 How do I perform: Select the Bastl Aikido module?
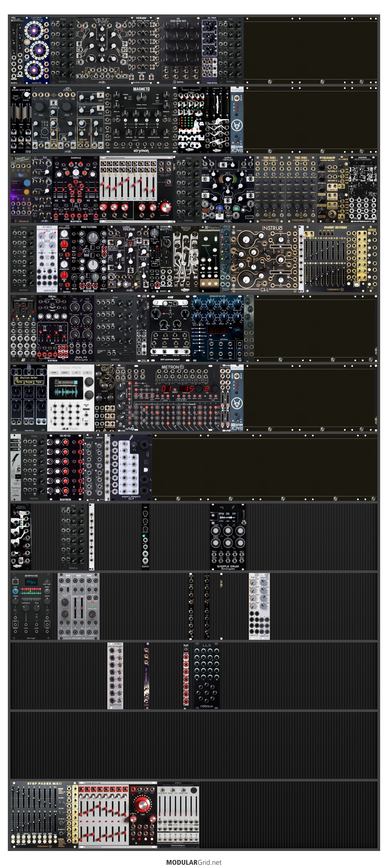point(362,189)
